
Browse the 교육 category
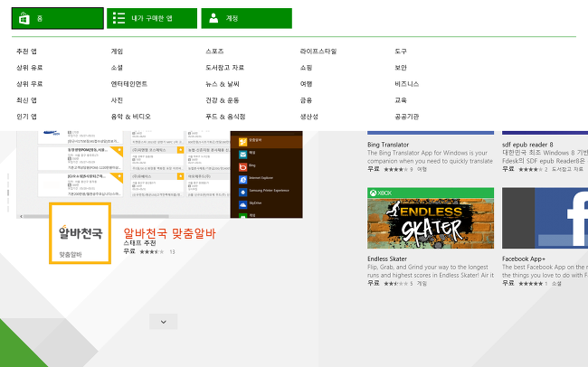pos(401,100)
